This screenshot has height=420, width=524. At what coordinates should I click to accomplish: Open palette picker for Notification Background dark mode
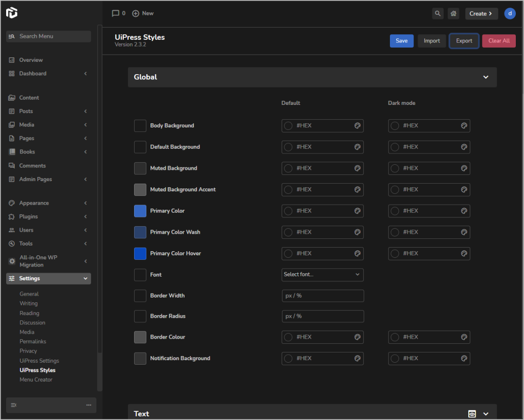pyautogui.click(x=464, y=359)
